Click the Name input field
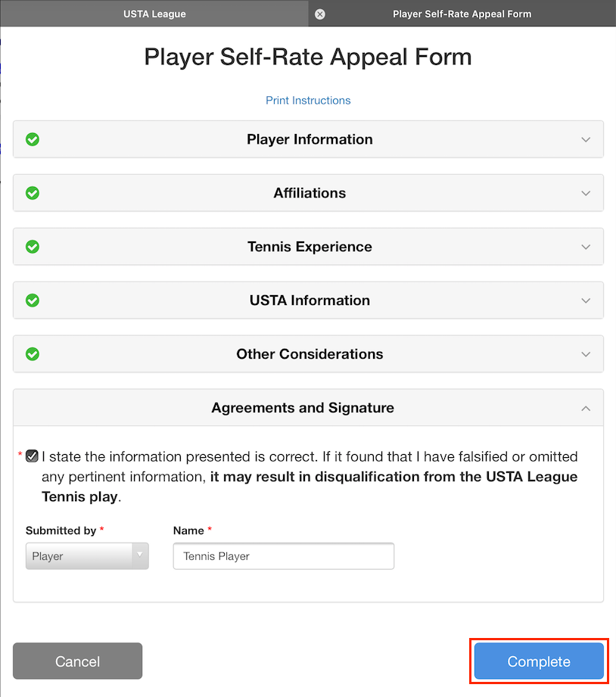The height and width of the screenshot is (697, 616). click(284, 556)
